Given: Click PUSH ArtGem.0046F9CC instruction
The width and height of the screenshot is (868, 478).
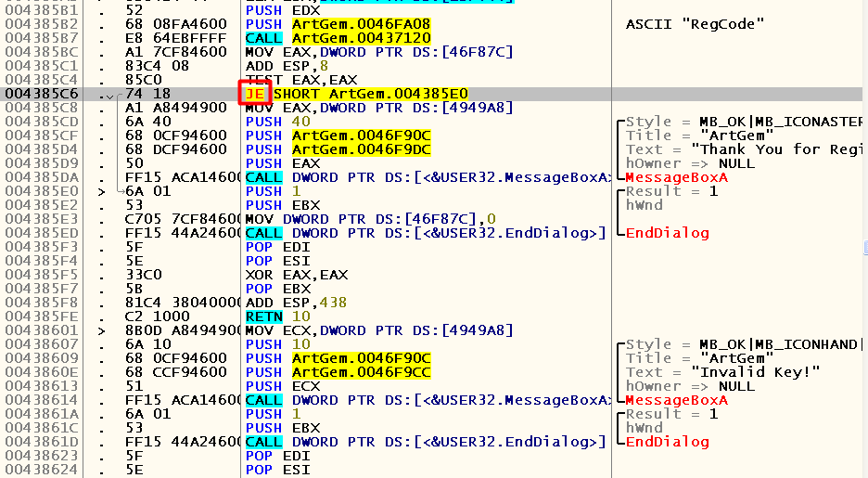Looking at the screenshot, I should [338, 372].
